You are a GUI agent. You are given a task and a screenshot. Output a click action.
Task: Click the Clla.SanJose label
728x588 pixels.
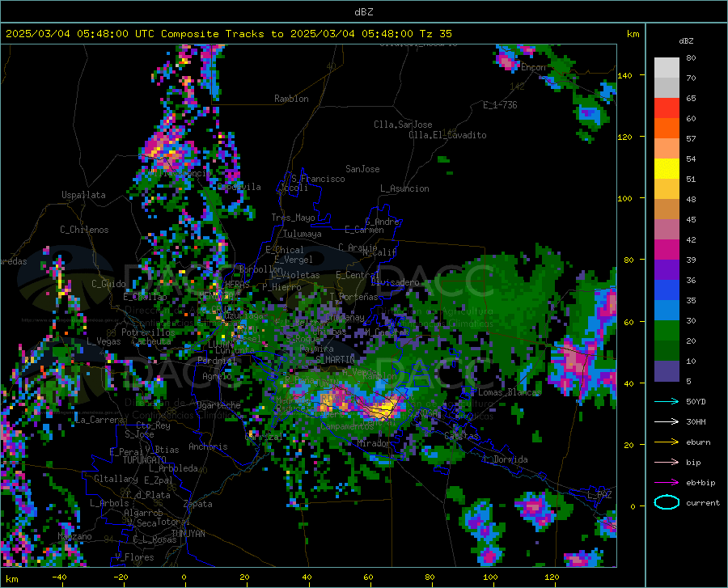pos(403,125)
